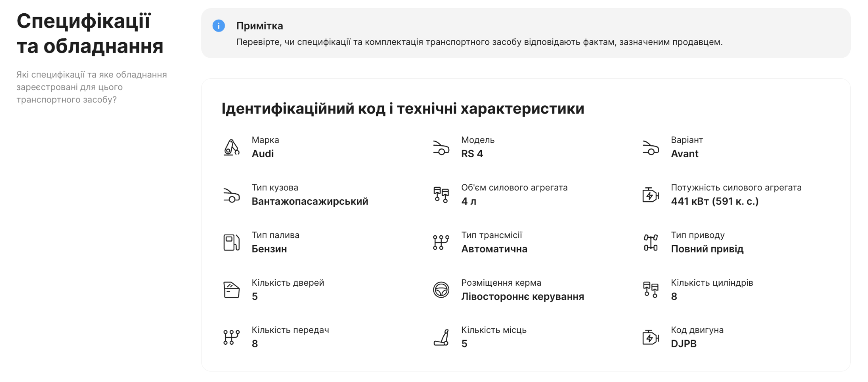Click the fuel pump icon beside Тип палива
868x382 pixels.
[231, 242]
